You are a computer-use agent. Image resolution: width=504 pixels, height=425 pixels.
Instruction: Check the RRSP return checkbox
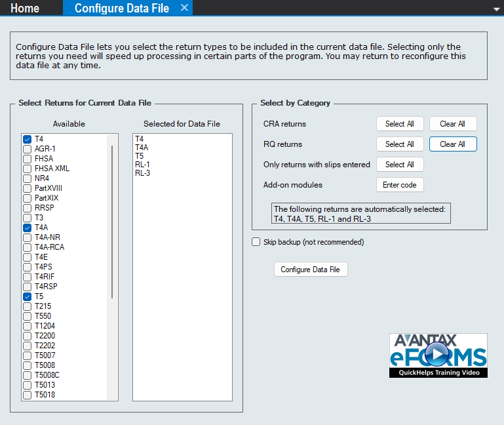pos(28,208)
